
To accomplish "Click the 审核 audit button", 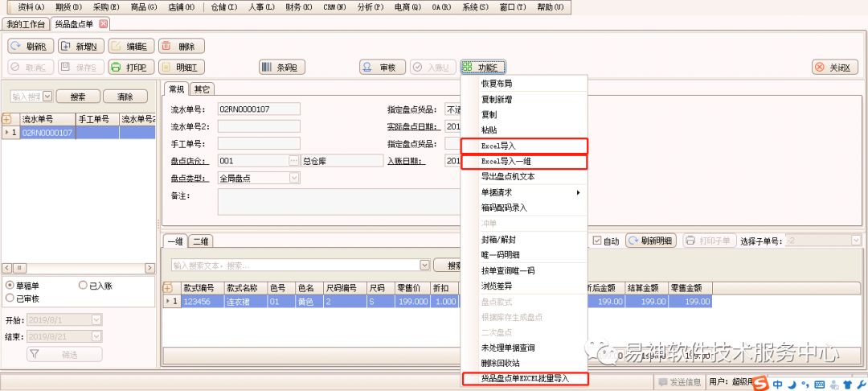I will (381, 68).
